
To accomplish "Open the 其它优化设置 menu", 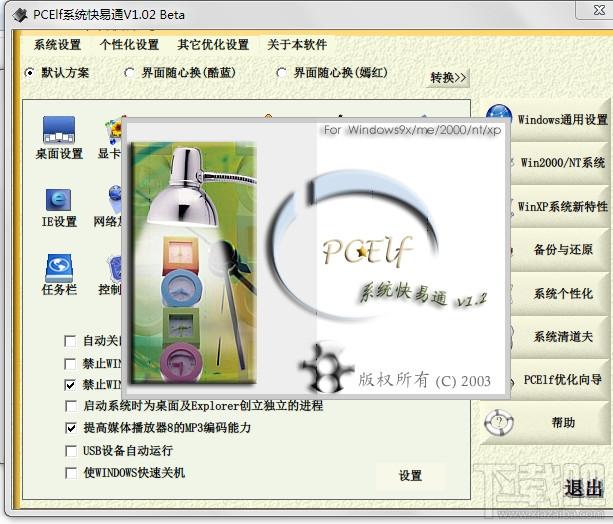I will (213, 45).
